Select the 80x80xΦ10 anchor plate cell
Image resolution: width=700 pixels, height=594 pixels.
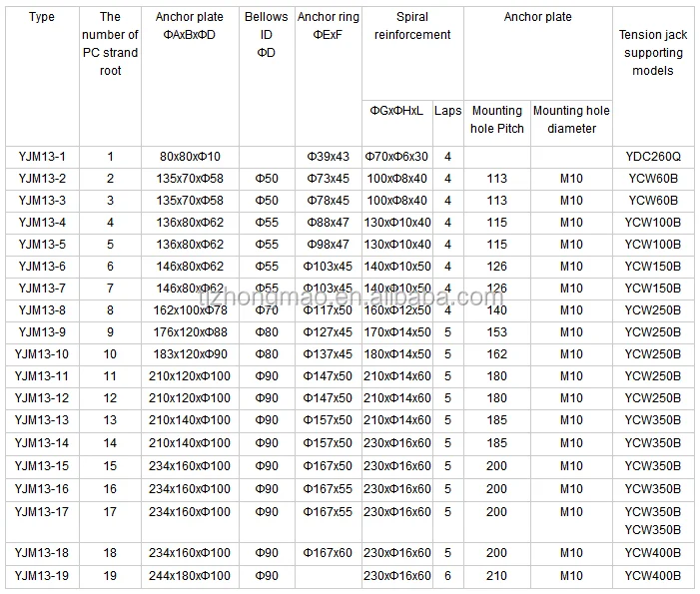[190, 157]
